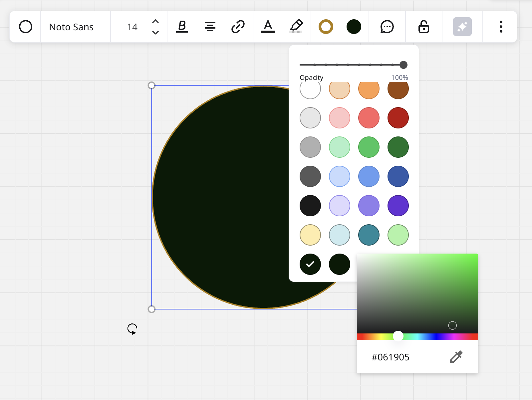The width and height of the screenshot is (532, 400).
Task: Click the AI sparkle button
Action: pos(462,27)
